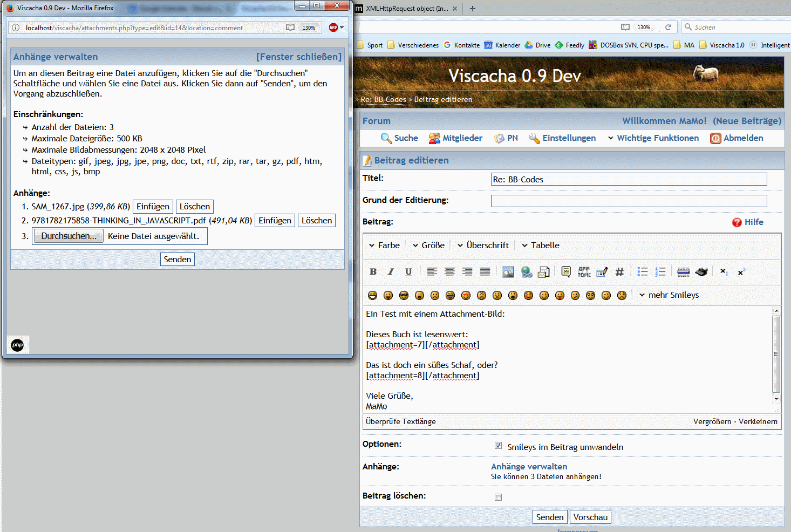Open the Einstellungen settings page
The height and width of the screenshot is (532, 791).
pos(562,138)
